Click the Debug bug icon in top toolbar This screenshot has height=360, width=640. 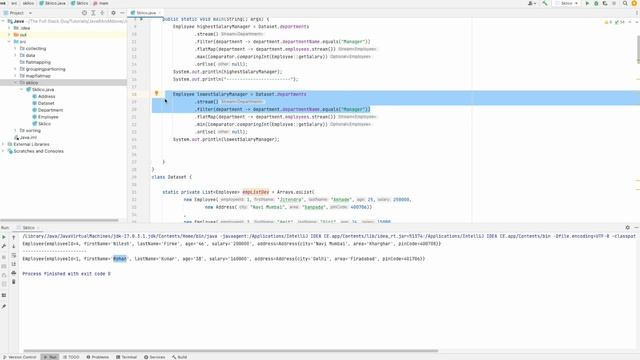[596, 3]
